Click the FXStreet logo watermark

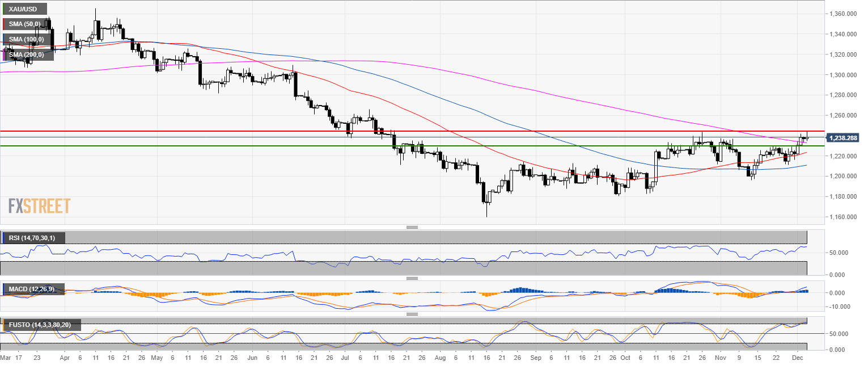(x=40, y=205)
